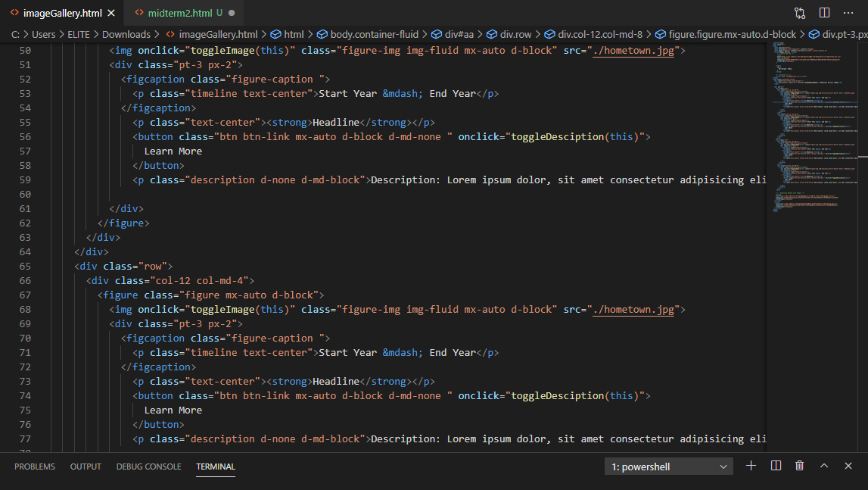Open the 1: powershell terminal dropdown
The image size is (868, 490).
tap(669, 467)
